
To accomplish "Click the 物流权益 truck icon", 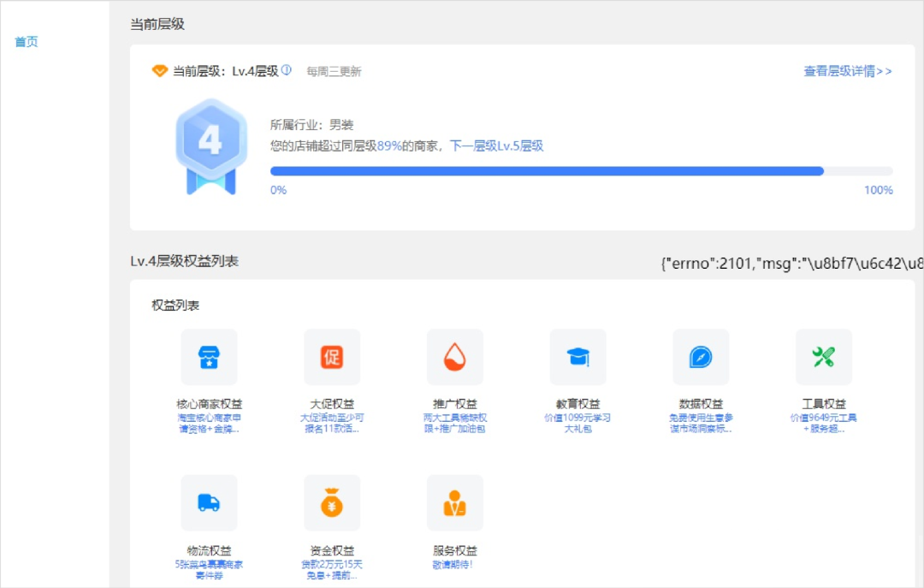I will pos(210,502).
